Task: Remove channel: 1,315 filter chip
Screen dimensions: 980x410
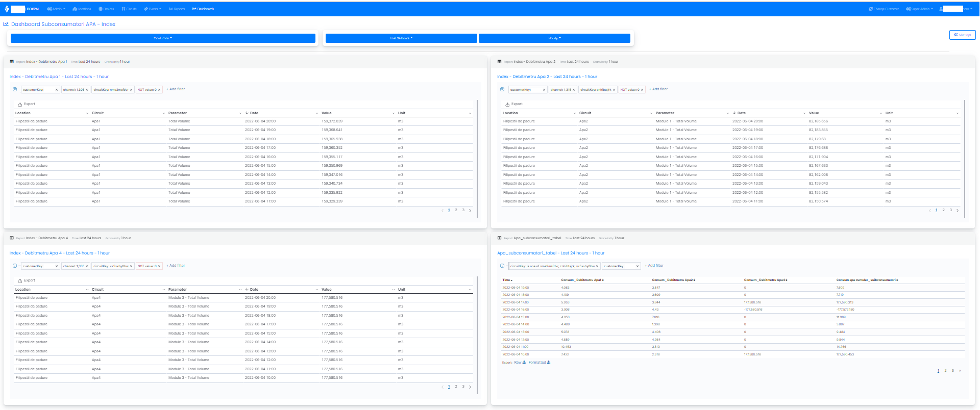Action: tap(574, 90)
